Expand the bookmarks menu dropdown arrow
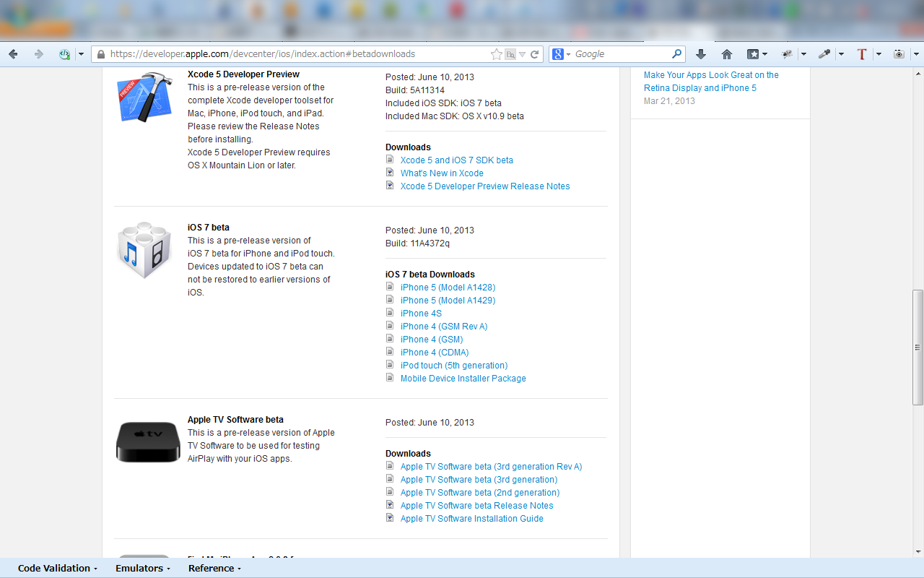The width and height of the screenshot is (924, 578). 765,54
